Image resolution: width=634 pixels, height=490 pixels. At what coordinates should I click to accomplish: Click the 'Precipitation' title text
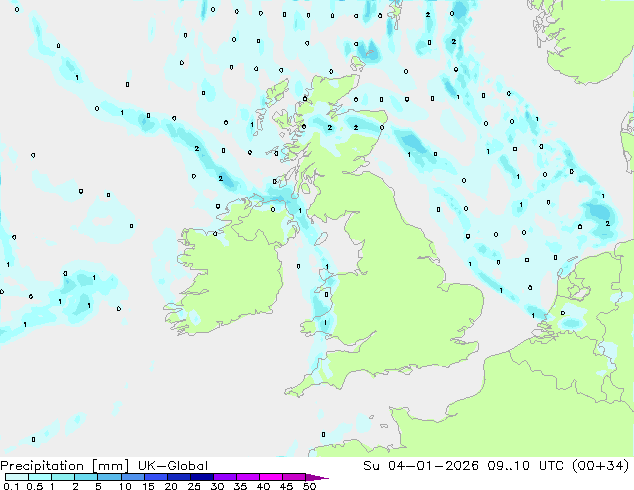click(x=42, y=466)
